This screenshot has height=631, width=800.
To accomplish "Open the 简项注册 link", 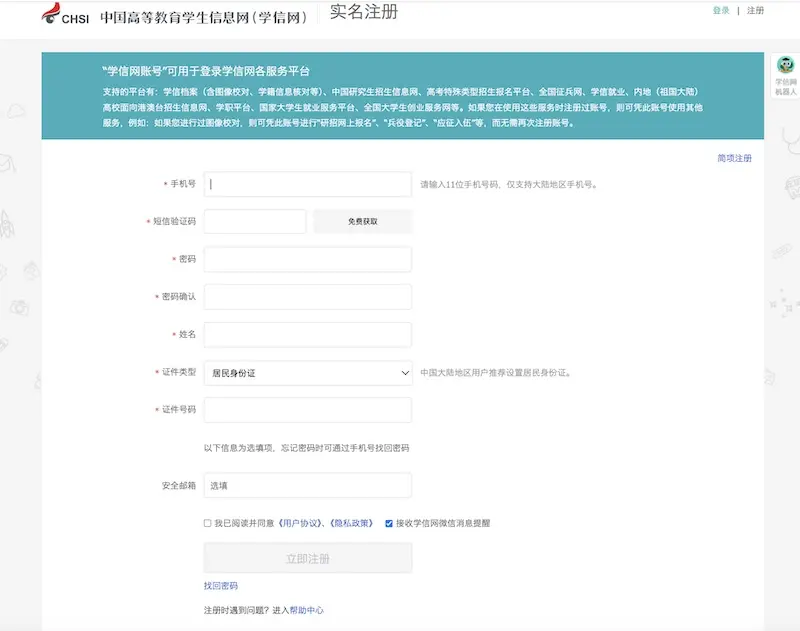I will [734, 158].
